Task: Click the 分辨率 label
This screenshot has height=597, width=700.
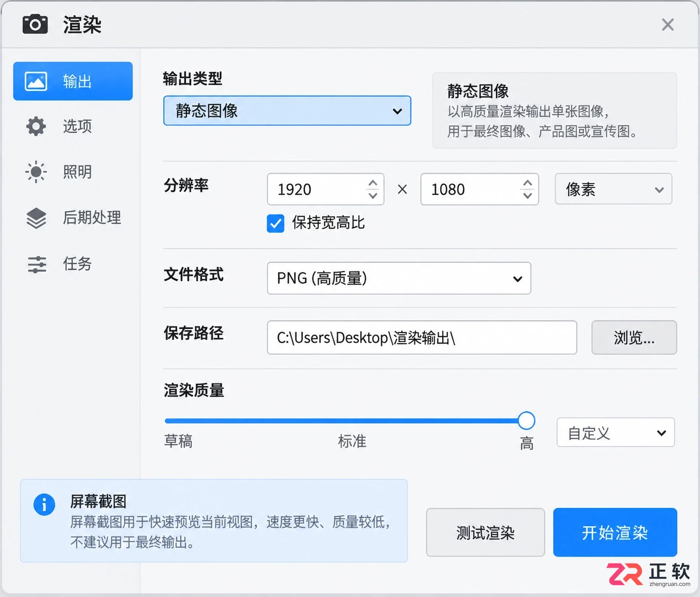Action: pos(186,185)
